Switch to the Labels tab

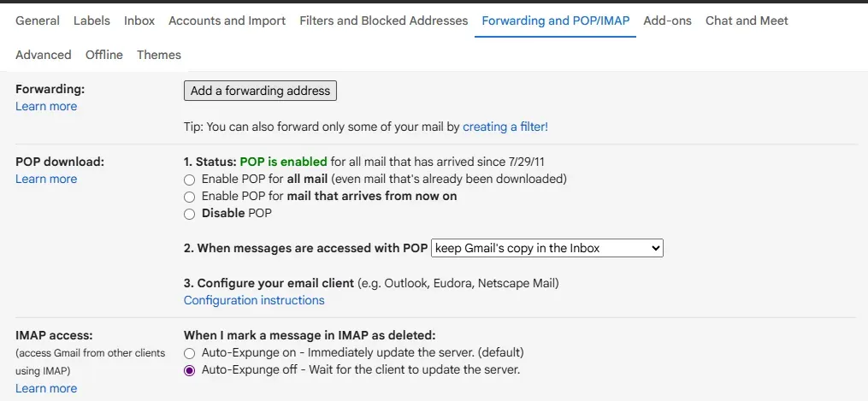pyautogui.click(x=92, y=21)
